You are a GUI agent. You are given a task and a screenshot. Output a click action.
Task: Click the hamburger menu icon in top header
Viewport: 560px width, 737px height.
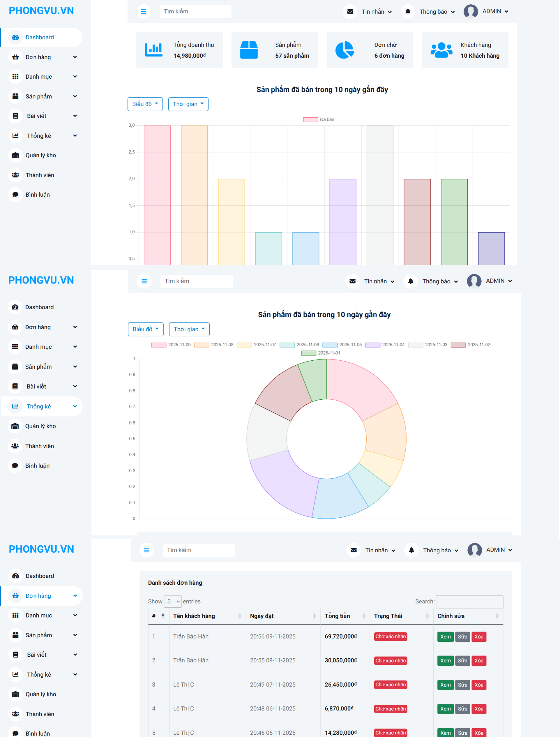(143, 12)
